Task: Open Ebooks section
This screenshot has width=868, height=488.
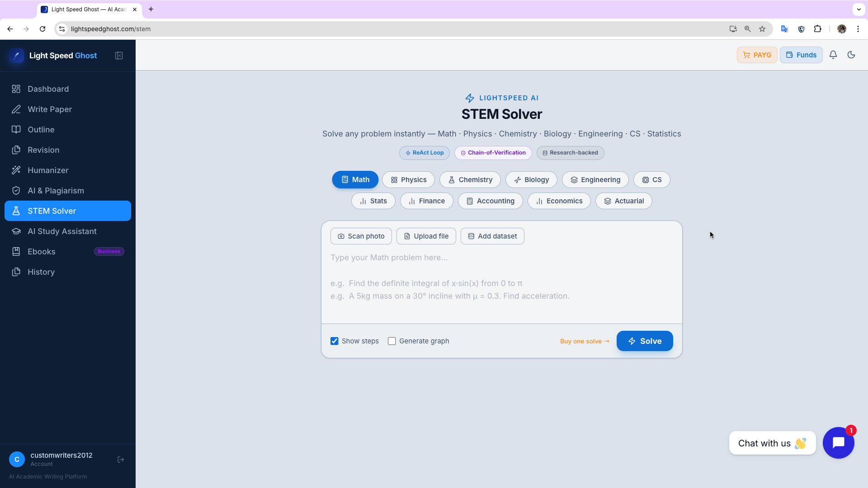Action: click(x=68, y=252)
